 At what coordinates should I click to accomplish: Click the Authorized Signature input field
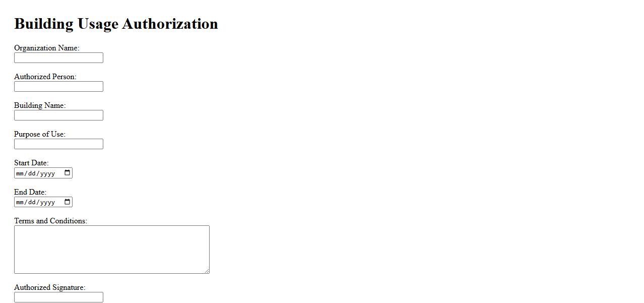point(58,297)
